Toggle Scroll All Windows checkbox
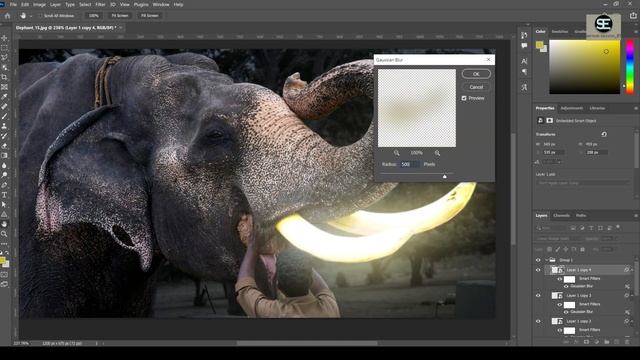640x360 pixels. pos(41,16)
